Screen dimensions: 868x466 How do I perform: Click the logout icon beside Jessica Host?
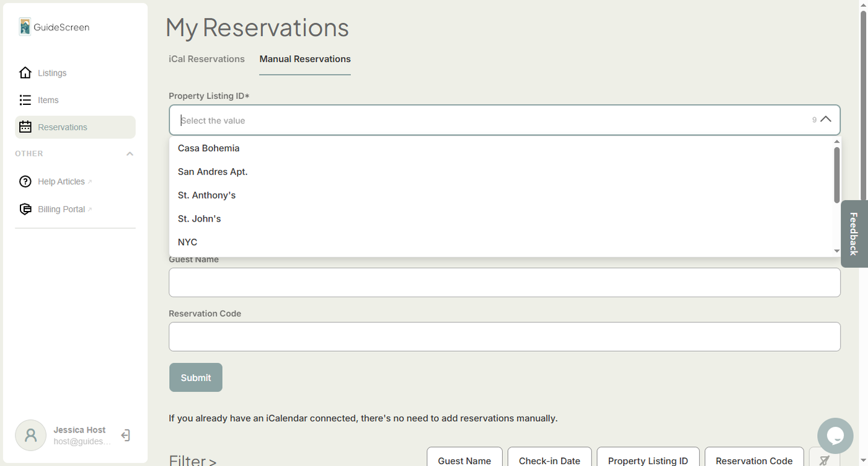click(x=125, y=436)
